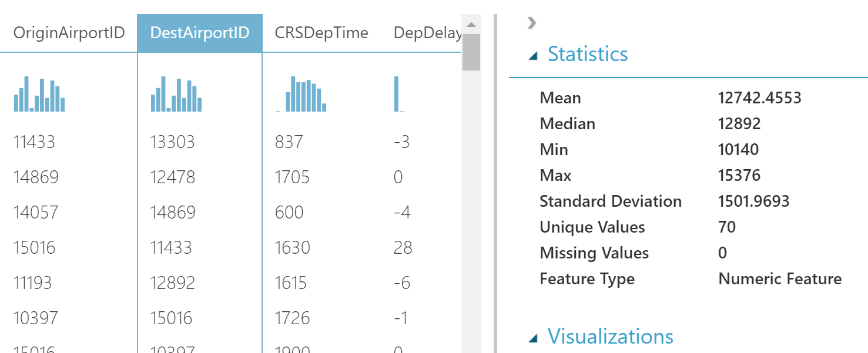Select the OriginAirportID column header

pos(69,33)
